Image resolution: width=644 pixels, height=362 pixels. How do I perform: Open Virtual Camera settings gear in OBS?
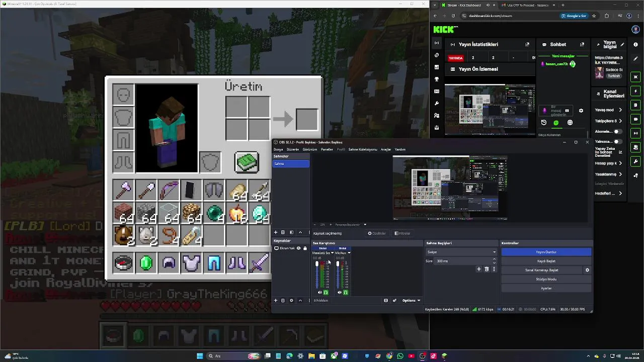click(587, 270)
